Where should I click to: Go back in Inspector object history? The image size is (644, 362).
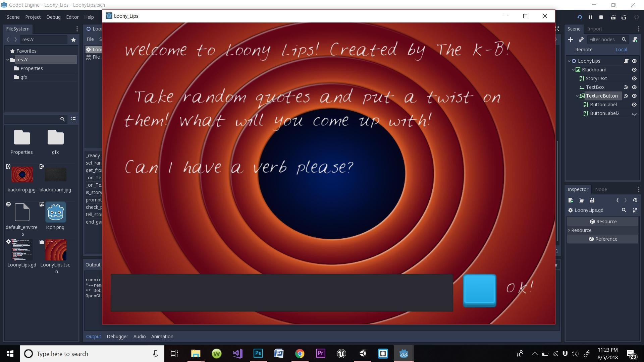click(x=618, y=200)
